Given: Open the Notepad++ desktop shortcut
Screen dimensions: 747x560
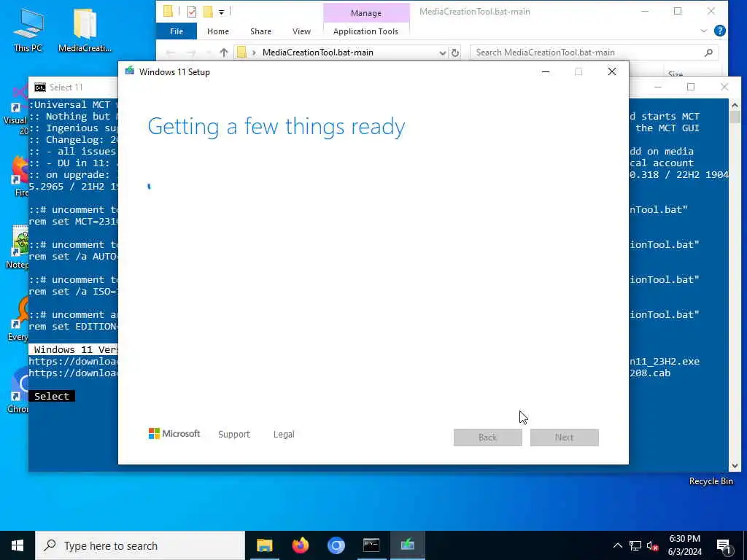Looking at the screenshot, I should pyautogui.click(x=19, y=247).
